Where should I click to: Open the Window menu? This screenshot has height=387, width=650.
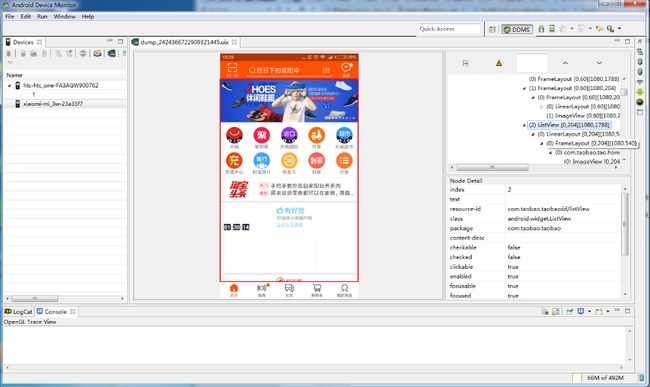click(64, 17)
